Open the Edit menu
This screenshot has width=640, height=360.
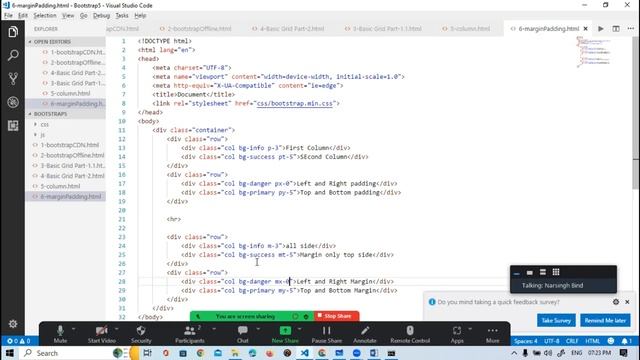tap(23, 16)
